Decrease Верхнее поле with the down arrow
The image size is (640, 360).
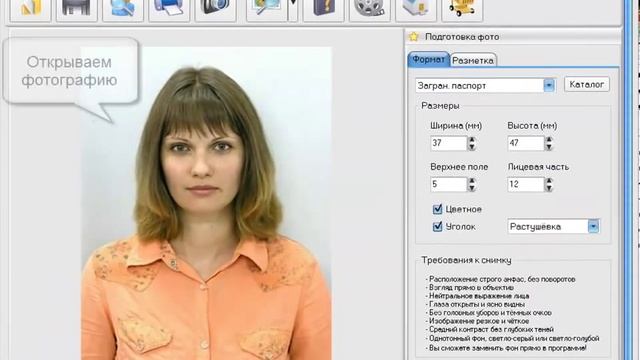click(x=472, y=188)
